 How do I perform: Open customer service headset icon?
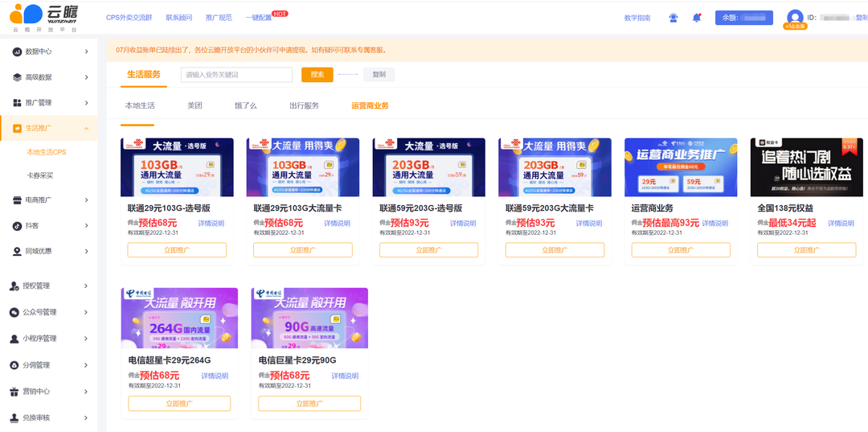[x=674, y=18]
